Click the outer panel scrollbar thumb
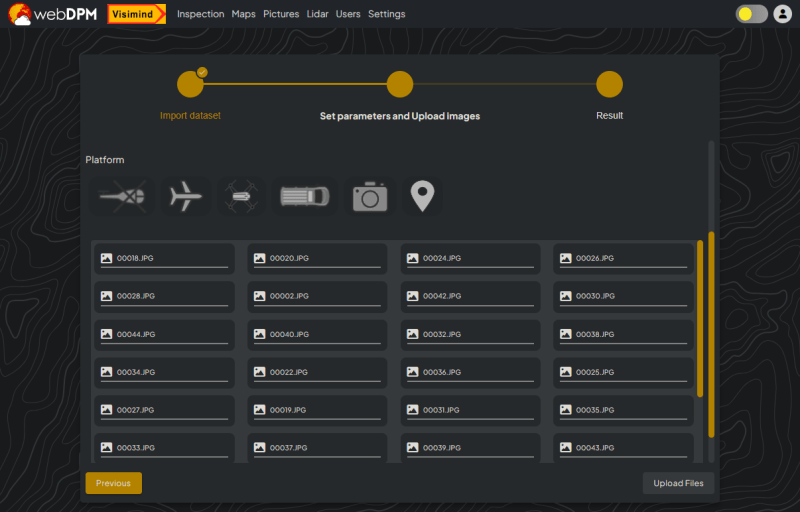800x512 pixels. coord(711,335)
